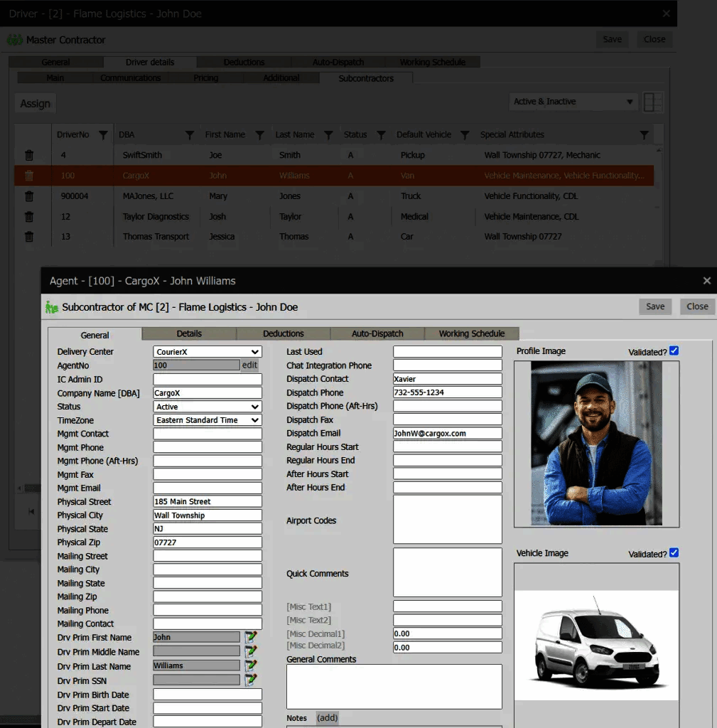Screen dimensions: 717x728
Task: Switch to the Working Schedule agent tab
Action: [471, 333]
